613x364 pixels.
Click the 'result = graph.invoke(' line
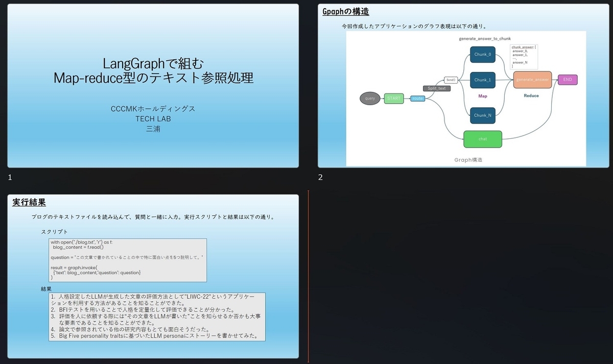74,268
